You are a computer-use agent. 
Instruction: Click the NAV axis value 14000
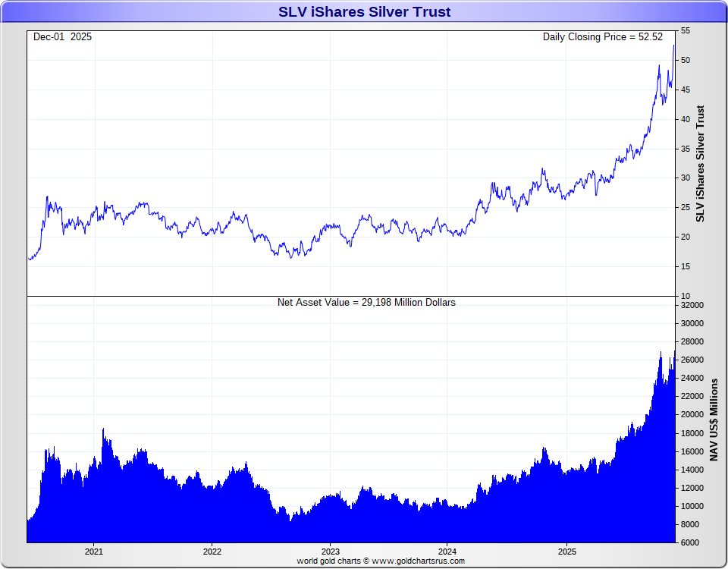click(x=692, y=470)
